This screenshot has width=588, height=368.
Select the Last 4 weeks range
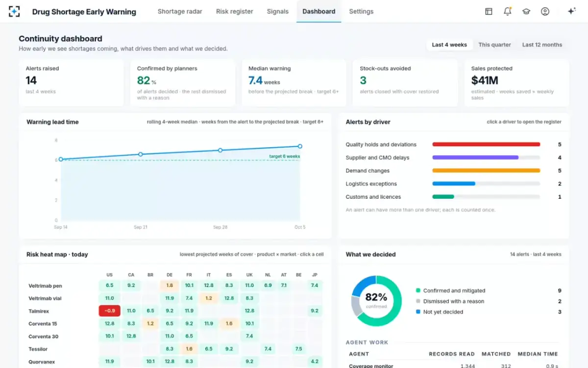click(x=449, y=45)
